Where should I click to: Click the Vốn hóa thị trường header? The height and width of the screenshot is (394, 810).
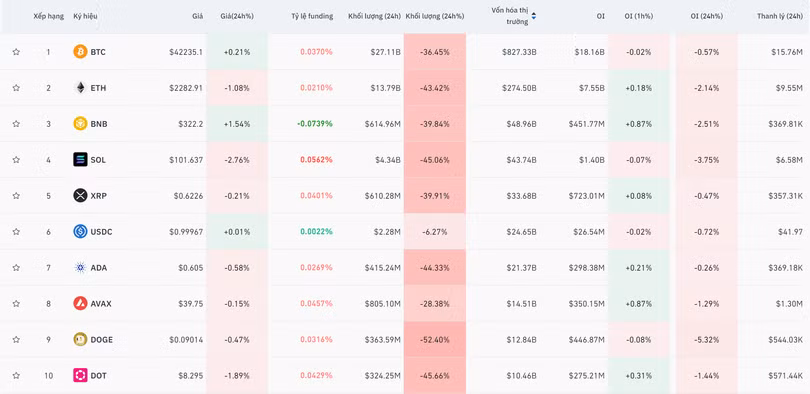[510, 16]
